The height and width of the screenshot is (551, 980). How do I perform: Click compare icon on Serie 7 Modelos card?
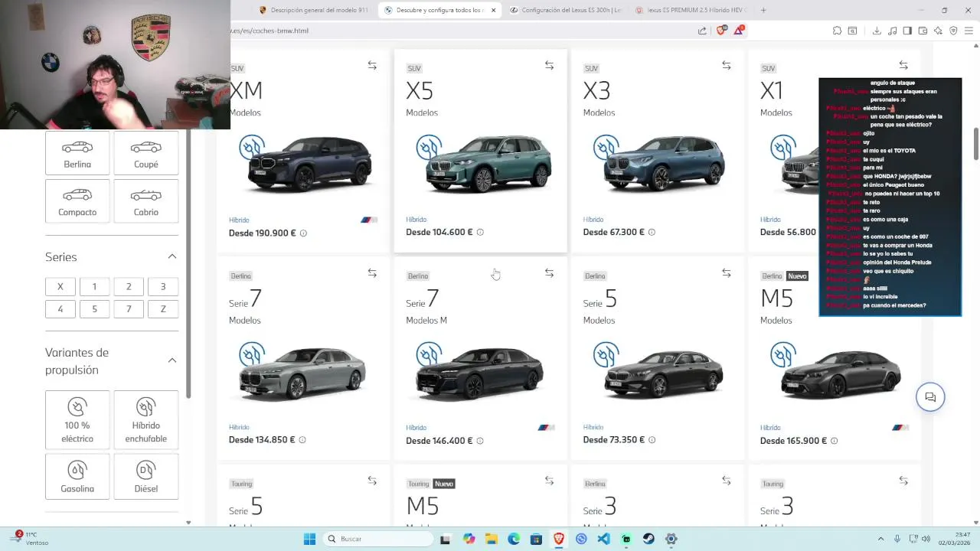click(x=372, y=273)
